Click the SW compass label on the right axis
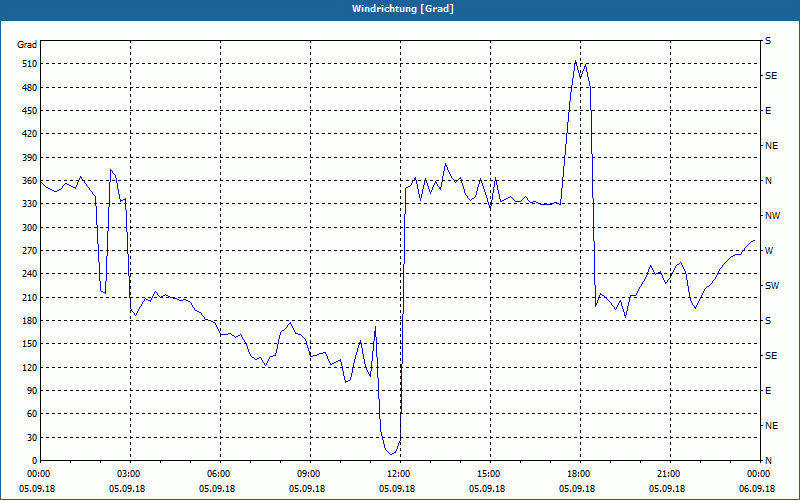The height and width of the screenshot is (500, 800). click(772, 286)
